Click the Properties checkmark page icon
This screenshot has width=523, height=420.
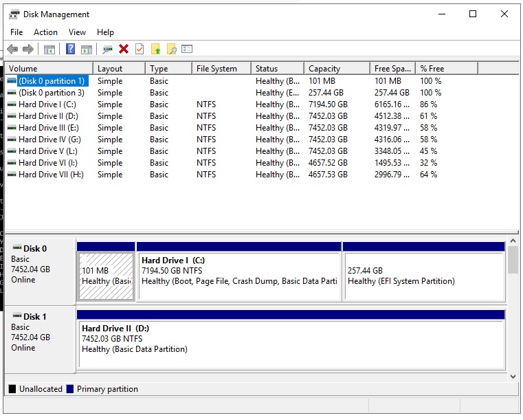click(x=140, y=49)
